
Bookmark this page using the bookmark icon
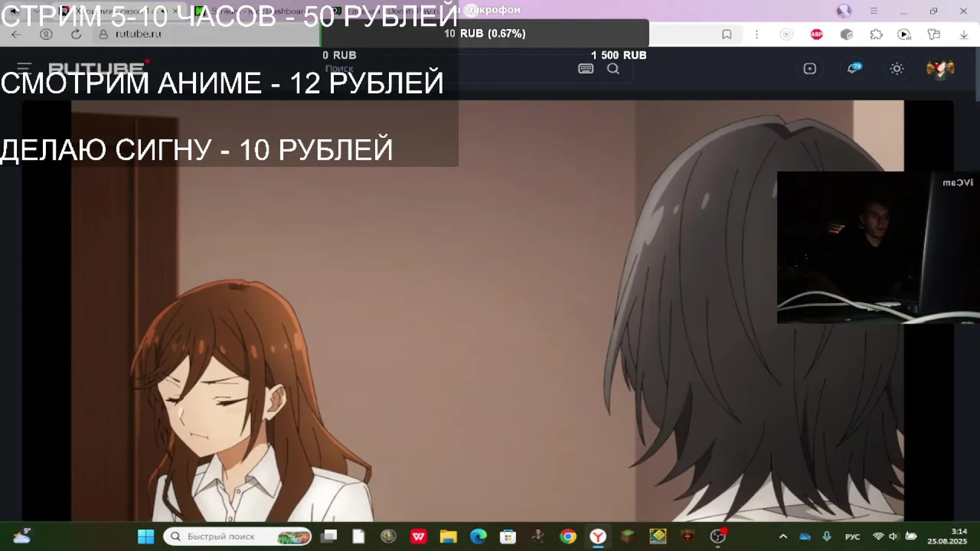tap(727, 34)
